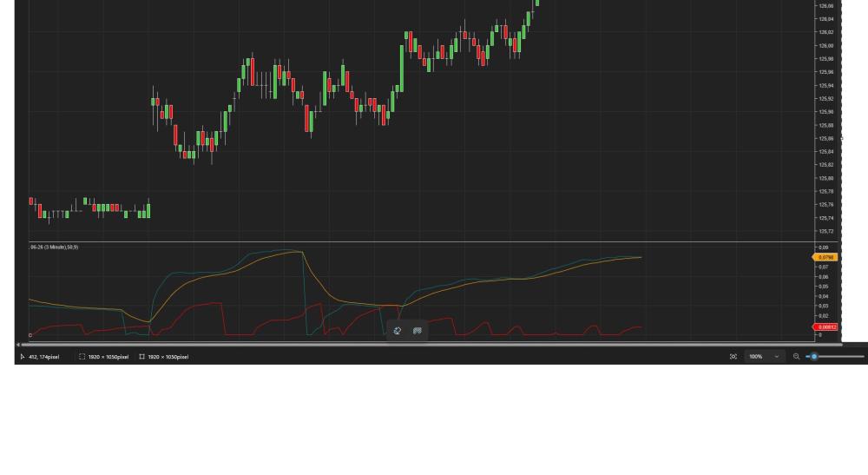Click the image dimensions icon in status bar
Screen dimensions: 868x475
141,357
